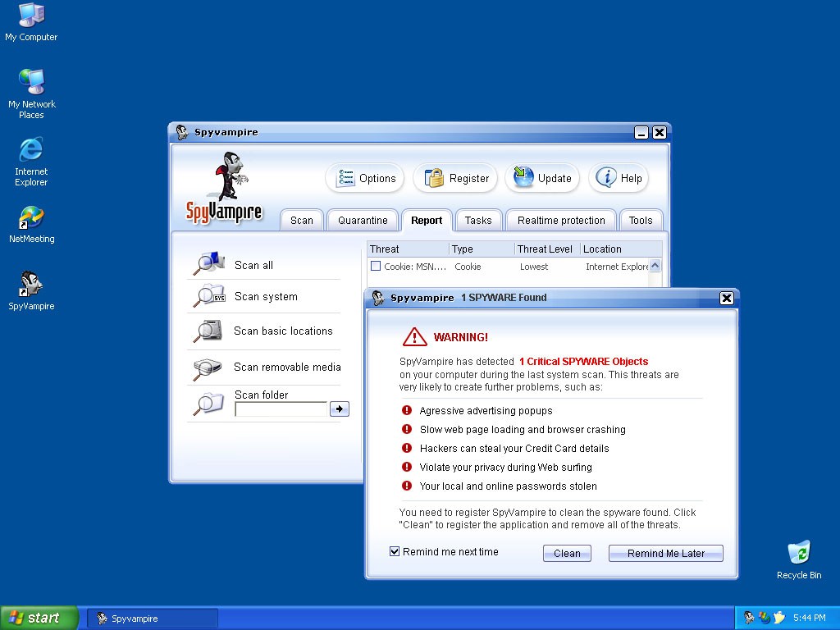The image size is (840, 630).
Task: Click the arrow button next to Scan folder field
Action: [x=339, y=409]
